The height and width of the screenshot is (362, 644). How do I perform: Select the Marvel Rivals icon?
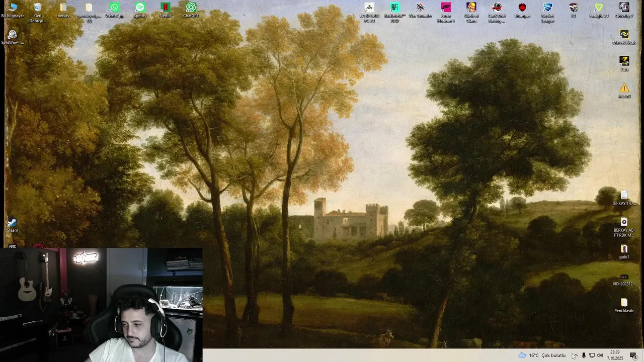[x=624, y=37]
